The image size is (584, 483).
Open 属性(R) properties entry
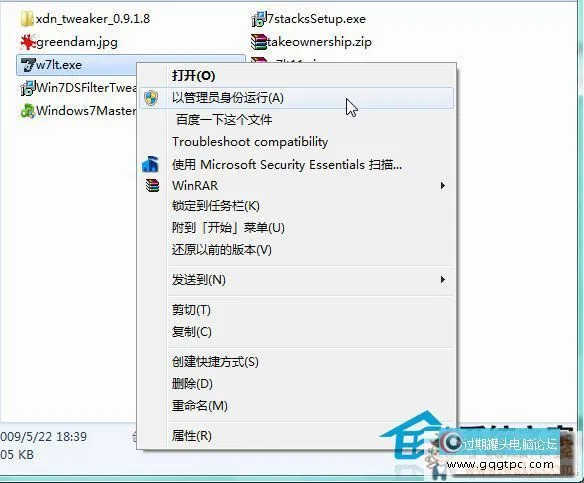pos(191,435)
